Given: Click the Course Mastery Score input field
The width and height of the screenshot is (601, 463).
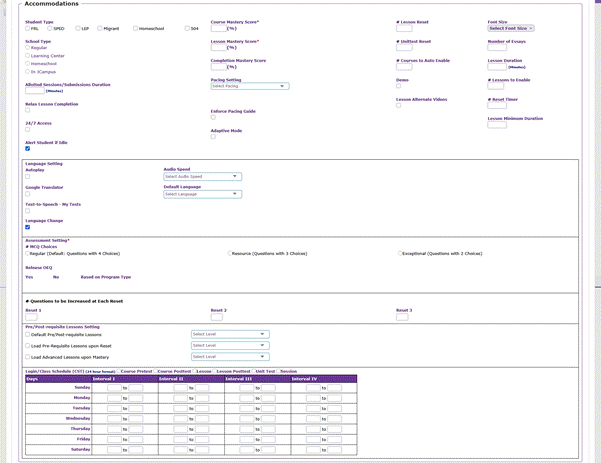Looking at the screenshot, I should pyautogui.click(x=217, y=28).
